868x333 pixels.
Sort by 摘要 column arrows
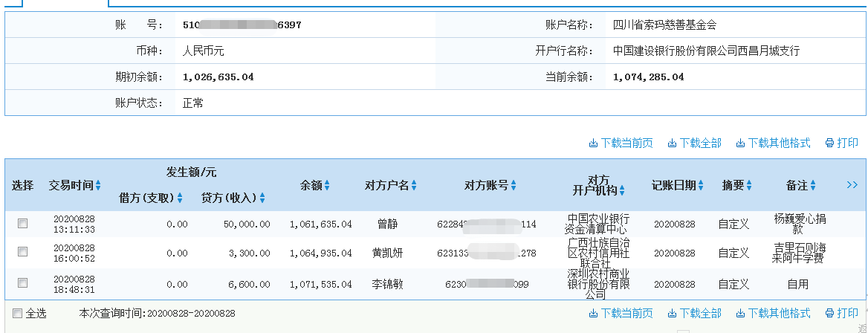pos(749,186)
